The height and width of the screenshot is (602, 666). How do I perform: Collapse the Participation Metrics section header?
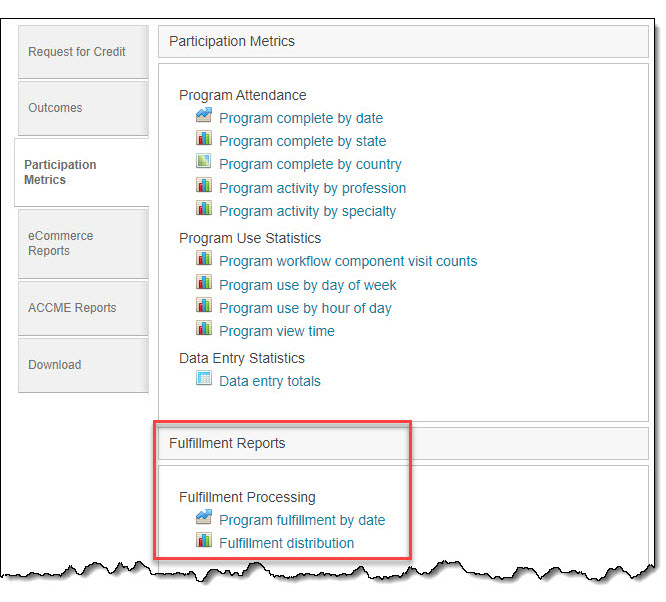[403, 41]
